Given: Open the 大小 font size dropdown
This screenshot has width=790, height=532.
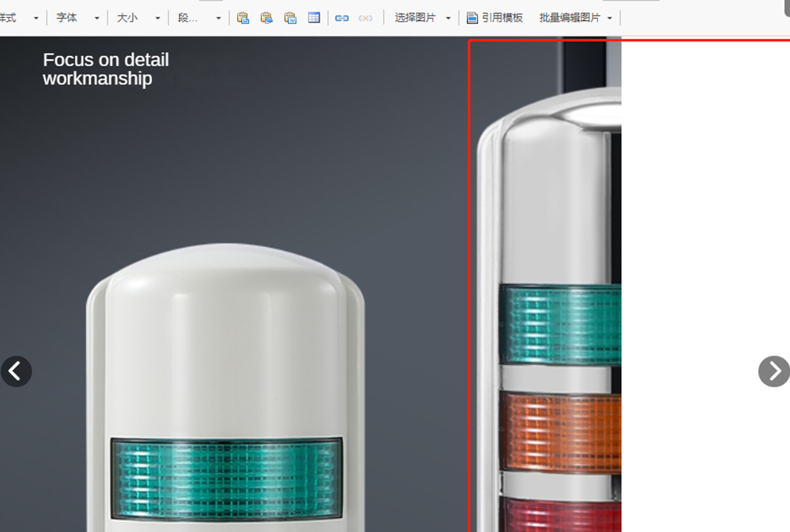Looking at the screenshot, I should (x=138, y=18).
